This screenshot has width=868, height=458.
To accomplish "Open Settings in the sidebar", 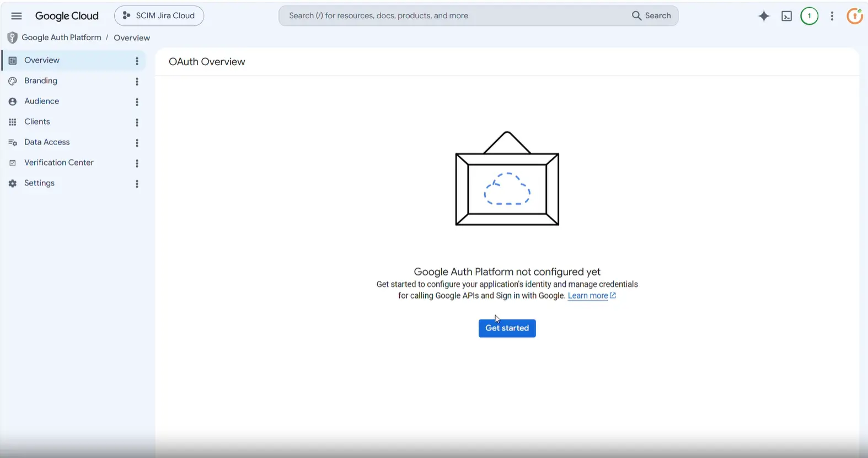I will point(73,183).
